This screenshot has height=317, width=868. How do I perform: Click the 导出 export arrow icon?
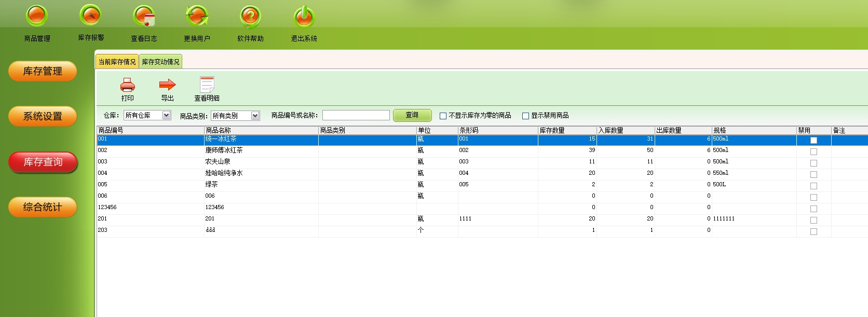167,85
